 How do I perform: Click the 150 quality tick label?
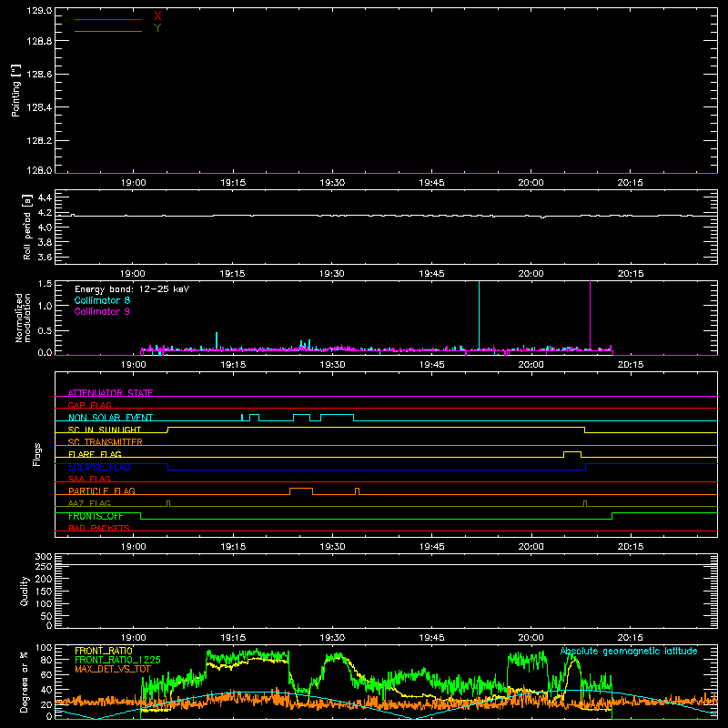click(44, 591)
